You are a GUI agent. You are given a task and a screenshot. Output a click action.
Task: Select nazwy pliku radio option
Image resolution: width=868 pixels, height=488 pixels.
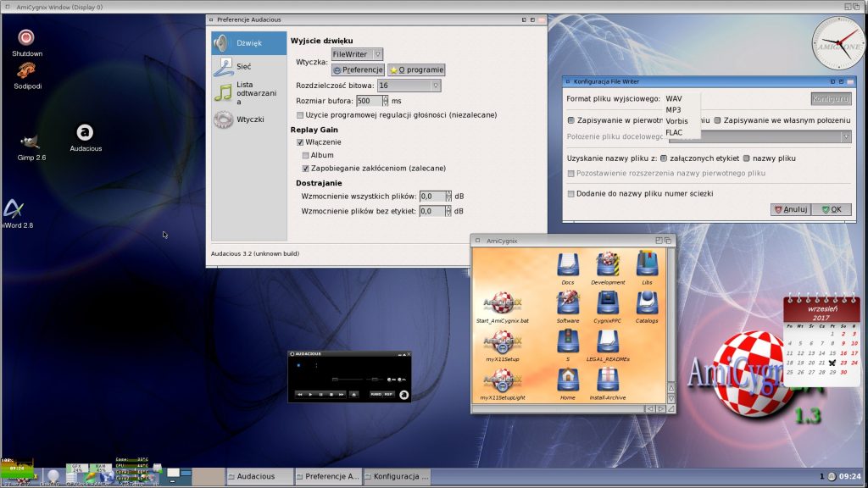746,158
